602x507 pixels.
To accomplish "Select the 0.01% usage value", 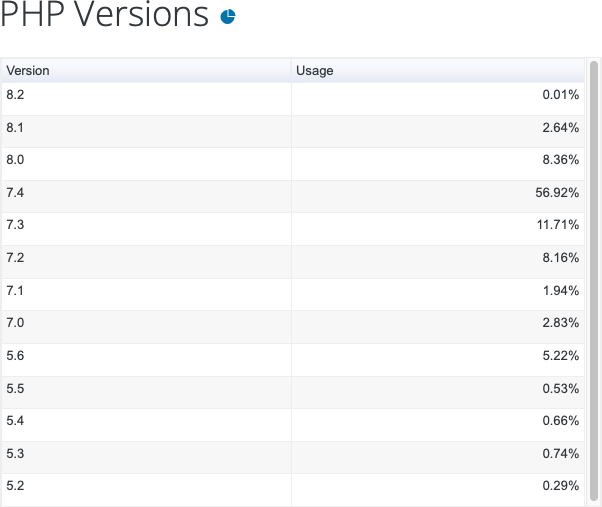I will pyautogui.click(x=561, y=94).
